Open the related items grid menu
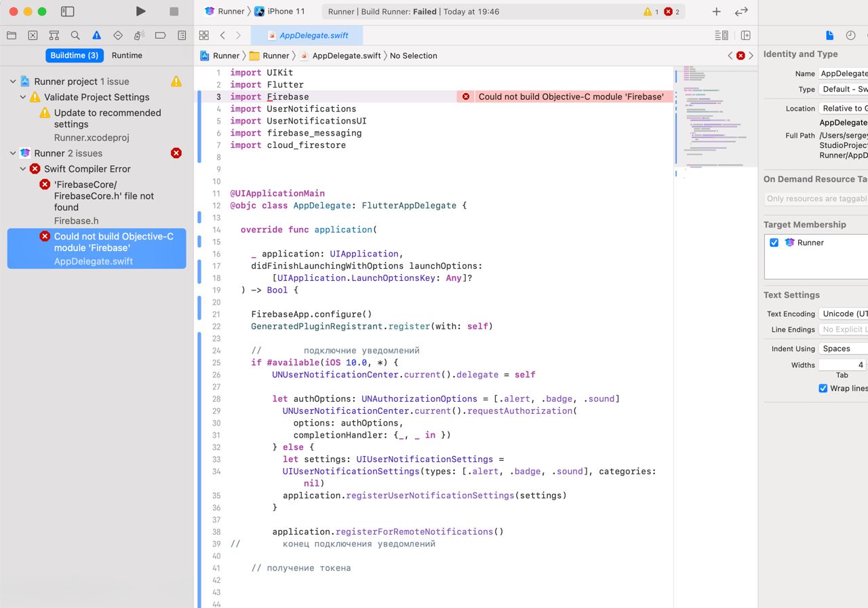Image resolution: width=868 pixels, height=608 pixels. click(204, 35)
